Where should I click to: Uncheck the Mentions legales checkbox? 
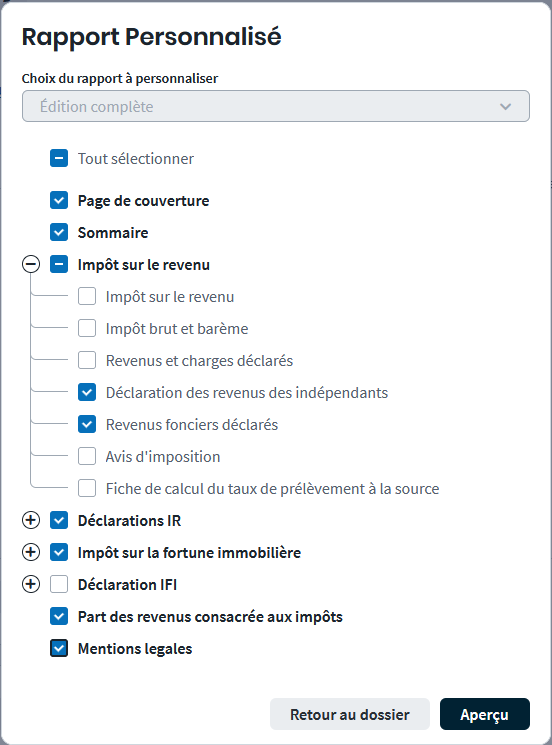tap(59, 648)
